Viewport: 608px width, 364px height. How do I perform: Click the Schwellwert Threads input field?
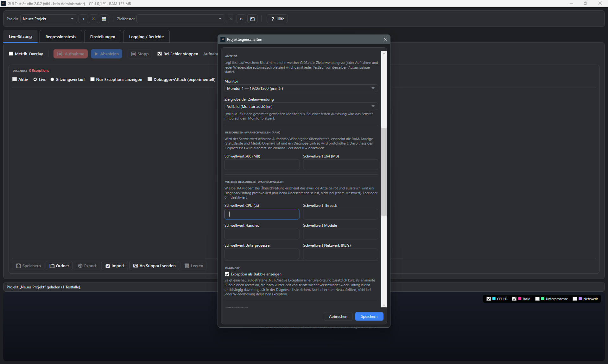point(340,214)
